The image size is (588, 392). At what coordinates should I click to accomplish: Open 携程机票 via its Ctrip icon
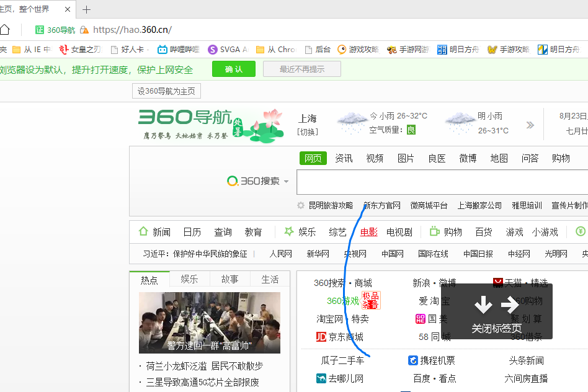(412, 360)
